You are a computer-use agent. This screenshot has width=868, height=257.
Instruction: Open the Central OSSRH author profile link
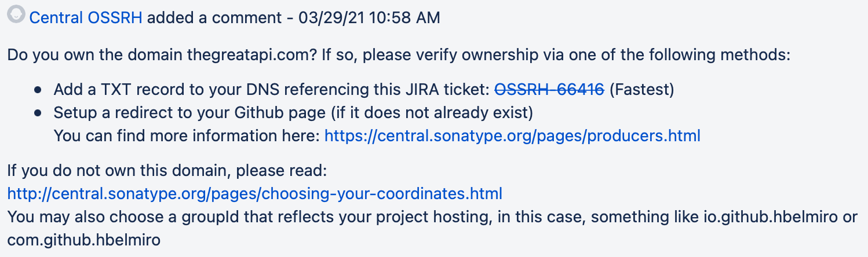86,17
